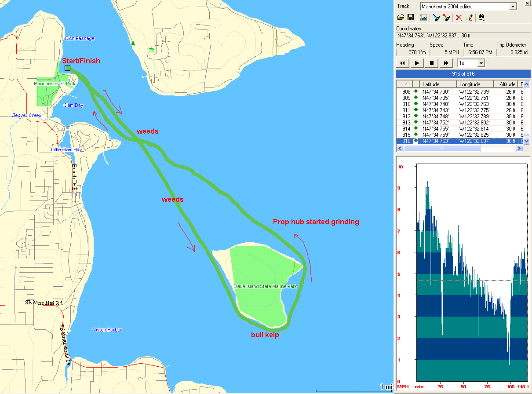The height and width of the screenshot is (394, 532).
Task: Click the red-arrow GPS device transfer icon
Action: [447, 18]
